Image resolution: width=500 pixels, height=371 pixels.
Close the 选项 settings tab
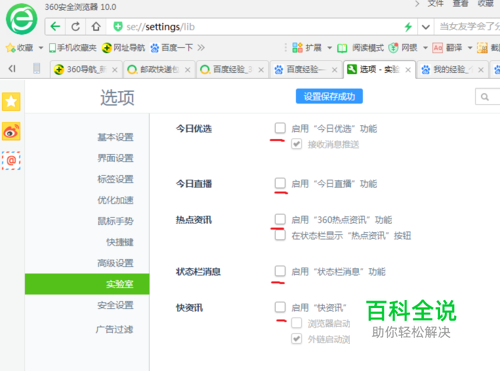click(x=408, y=70)
